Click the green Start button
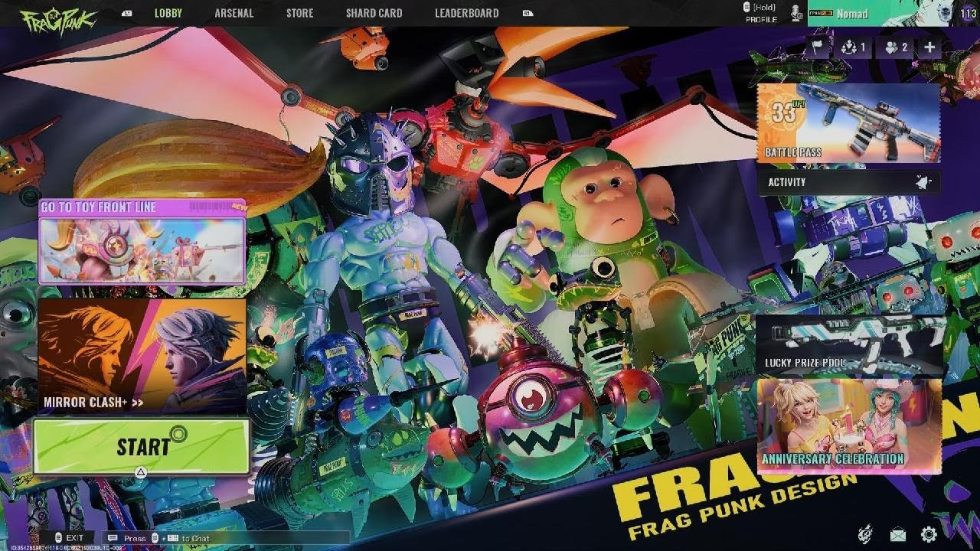Screen dimensions: 980x551 (x=142, y=446)
